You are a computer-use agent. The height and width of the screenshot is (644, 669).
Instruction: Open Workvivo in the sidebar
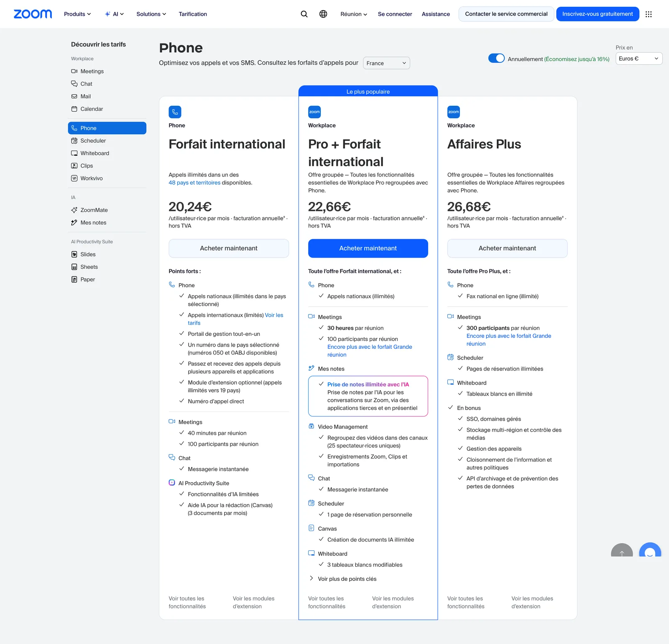pyautogui.click(x=107, y=179)
